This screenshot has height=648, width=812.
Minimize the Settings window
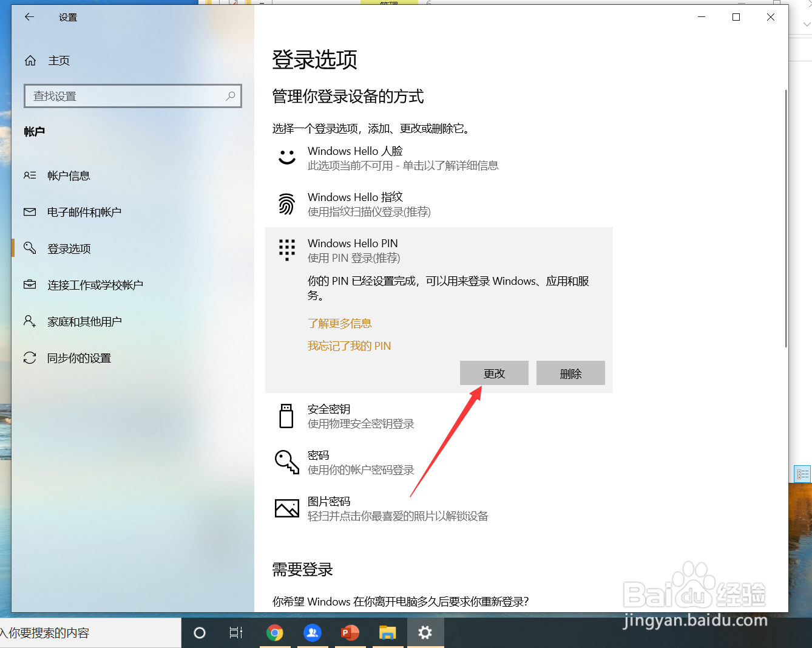coord(702,17)
